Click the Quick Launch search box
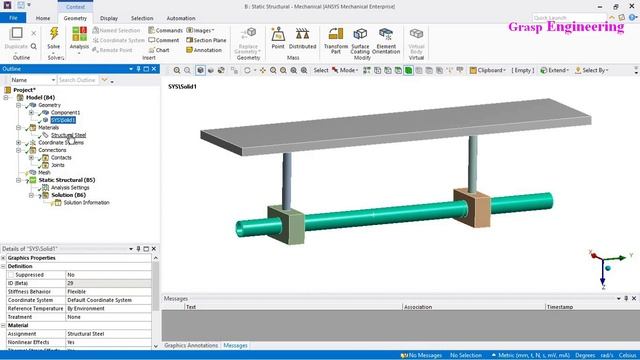Viewport: 640px width, 360px height. (x=569, y=18)
